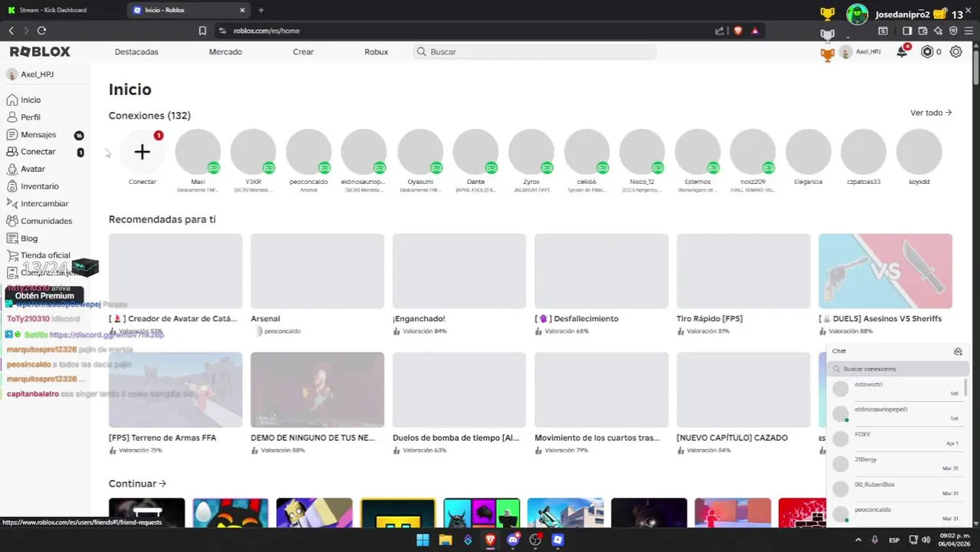Viewport: 980px width, 552px height.
Task: Open the notifications bell
Action: 902,52
